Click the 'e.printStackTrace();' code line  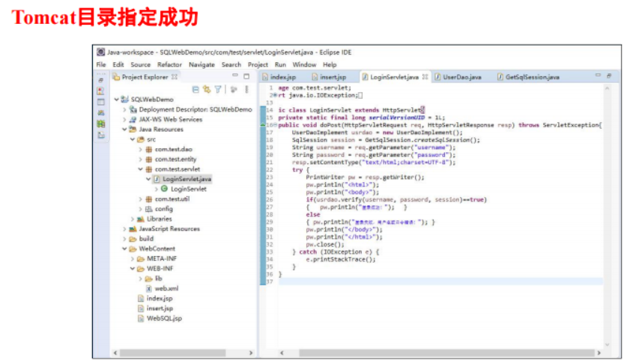[x=341, y=259]
